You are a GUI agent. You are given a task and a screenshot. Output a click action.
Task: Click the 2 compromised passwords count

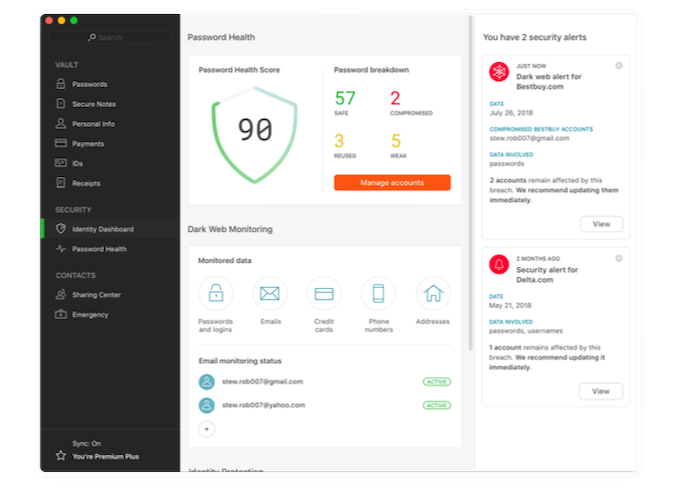tap(395, 98)
